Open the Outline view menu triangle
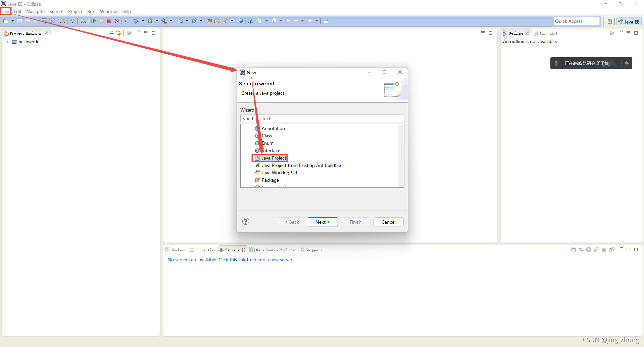 tap(621, 32)
